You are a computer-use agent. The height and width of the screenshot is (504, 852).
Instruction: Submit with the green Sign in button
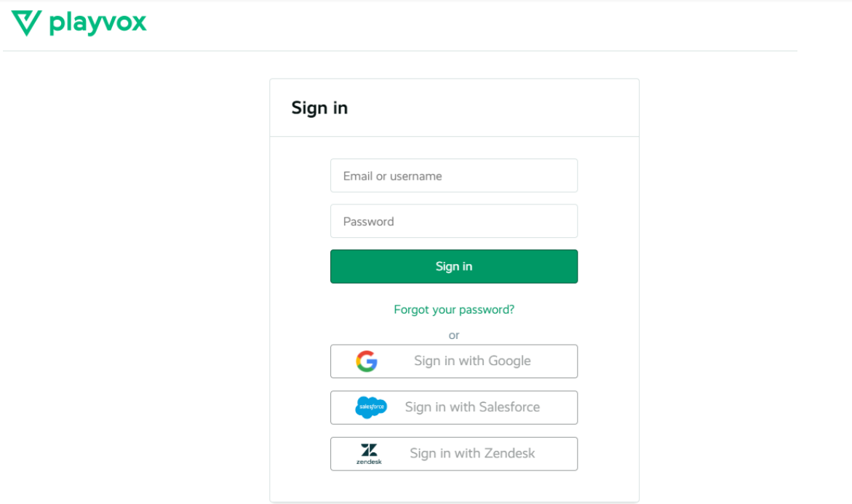(454, 267)
